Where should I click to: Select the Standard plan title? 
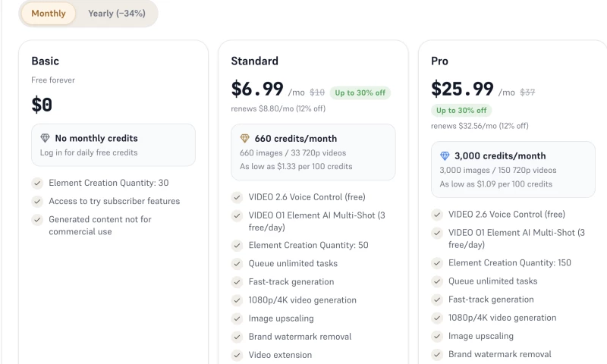255,61
